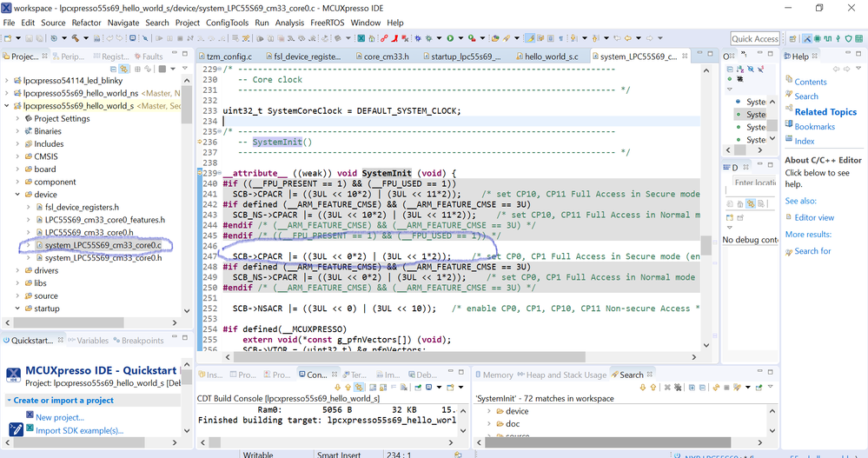Open the Clocks waveform perspective icon
Image resolution: width=868 pixels, height=458 pixels.
[827, 38]
